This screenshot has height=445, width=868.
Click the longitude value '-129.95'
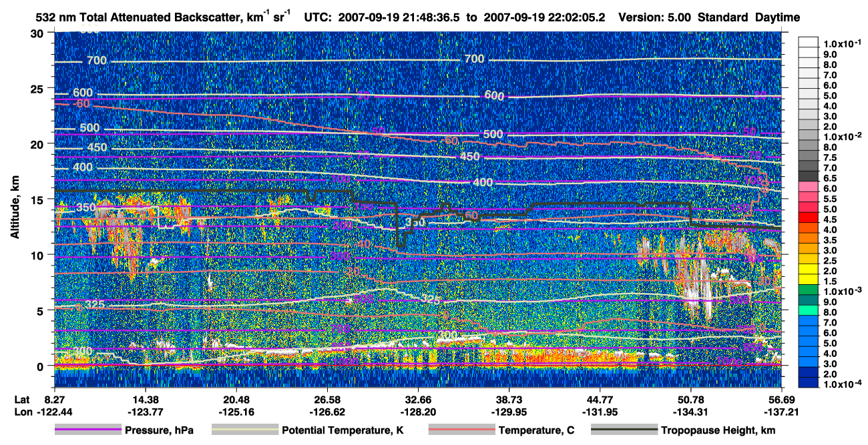tap(509, 412)
